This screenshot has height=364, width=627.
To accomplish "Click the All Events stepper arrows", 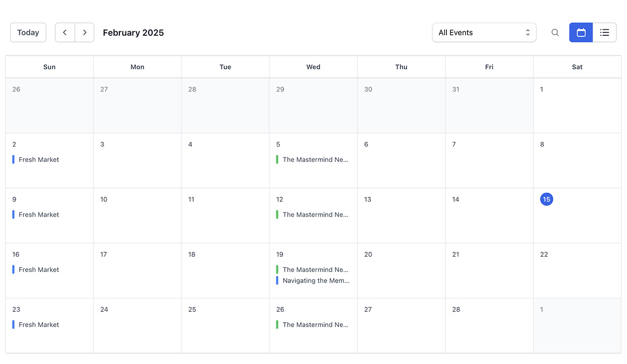I will tap(527, 32).
